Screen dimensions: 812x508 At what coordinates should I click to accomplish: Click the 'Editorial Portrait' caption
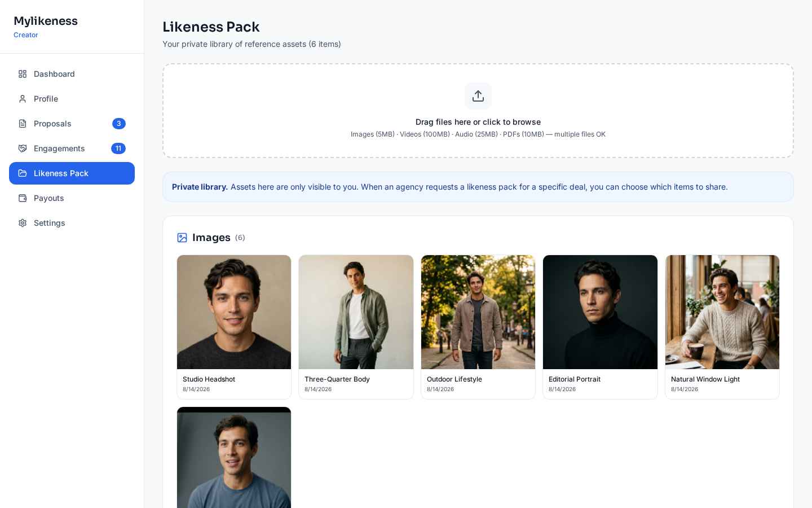575,379
